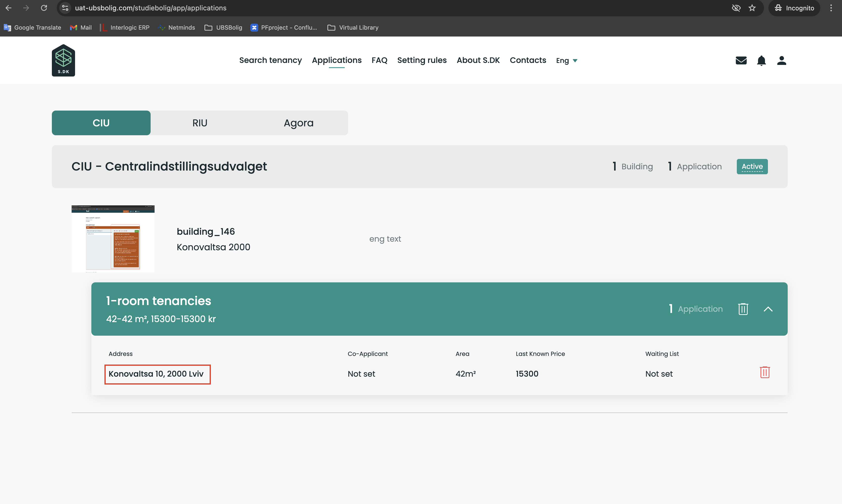Open PFproject Confluence bookmark
Screen dimensions: 842x504
[284, 27]
